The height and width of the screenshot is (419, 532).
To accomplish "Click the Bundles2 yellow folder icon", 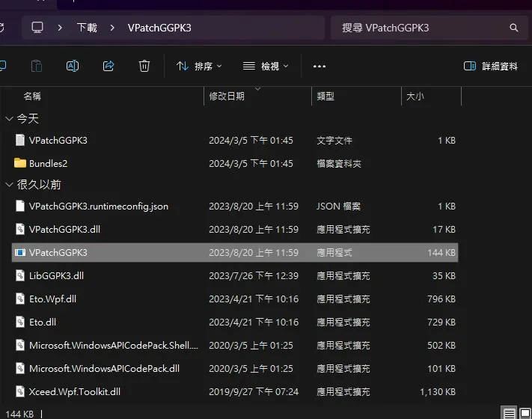I will pos(20,163).
